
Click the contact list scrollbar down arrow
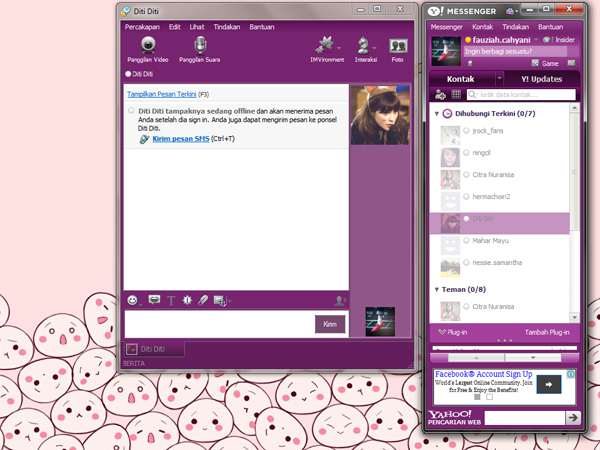(574, 317)
